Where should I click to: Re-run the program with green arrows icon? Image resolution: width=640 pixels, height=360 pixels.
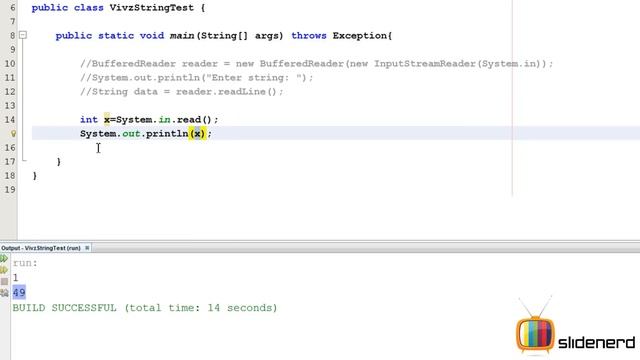4,259
